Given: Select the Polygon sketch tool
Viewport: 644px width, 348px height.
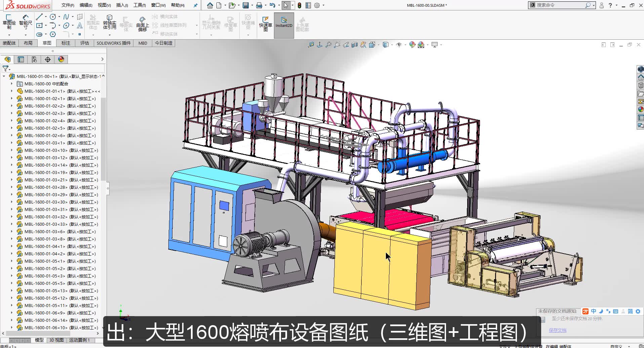Looking at the screenshot, I should [53, 34].
